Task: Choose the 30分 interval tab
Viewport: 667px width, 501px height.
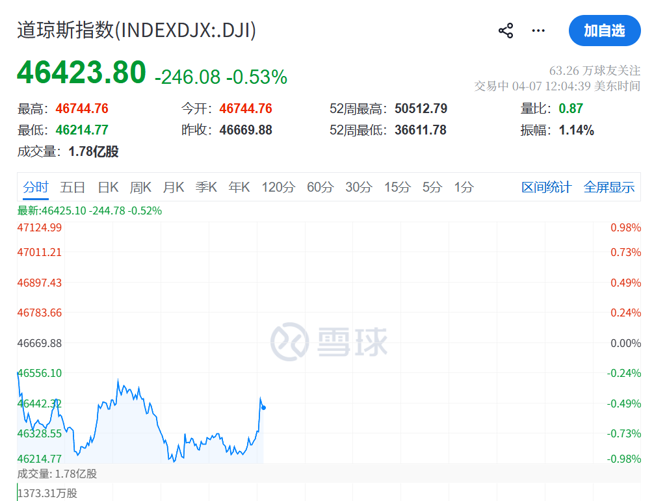Action: pyautogui.click(x=359, y=187)
